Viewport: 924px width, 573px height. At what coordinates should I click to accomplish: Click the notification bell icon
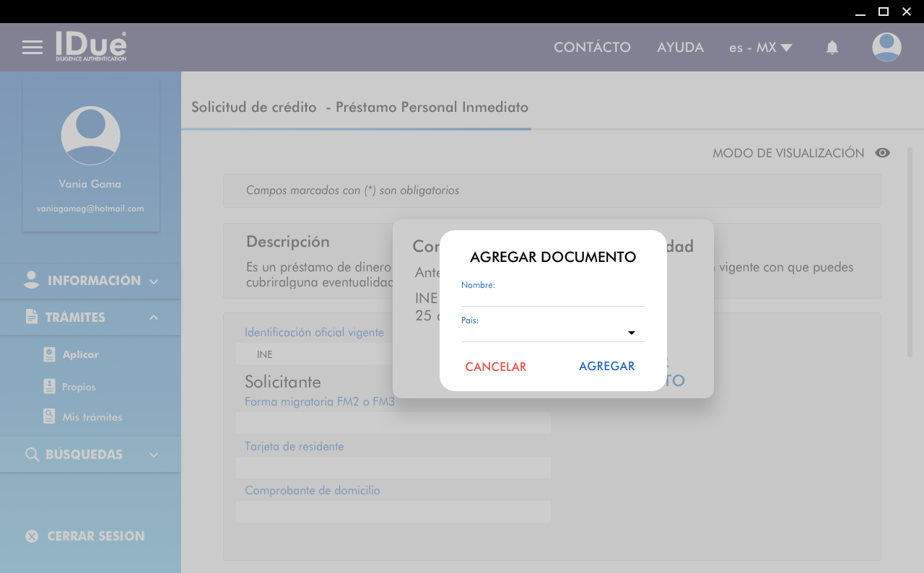pyautogui.click(x=832, y=48)
